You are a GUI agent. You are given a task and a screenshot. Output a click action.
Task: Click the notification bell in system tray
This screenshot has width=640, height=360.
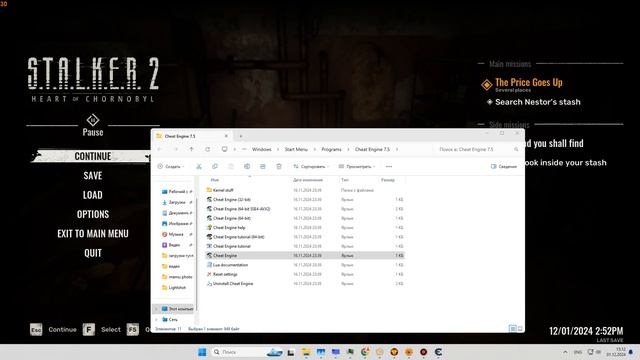tap(631, 352)
